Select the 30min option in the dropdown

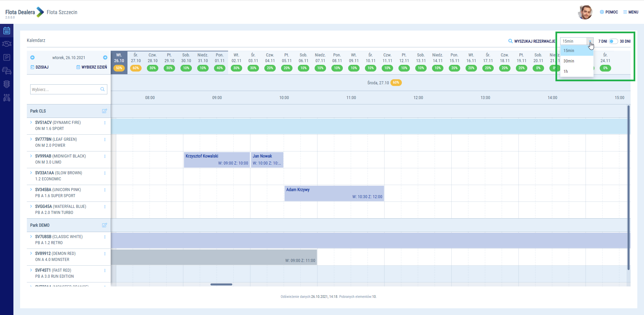coord(569,61)
